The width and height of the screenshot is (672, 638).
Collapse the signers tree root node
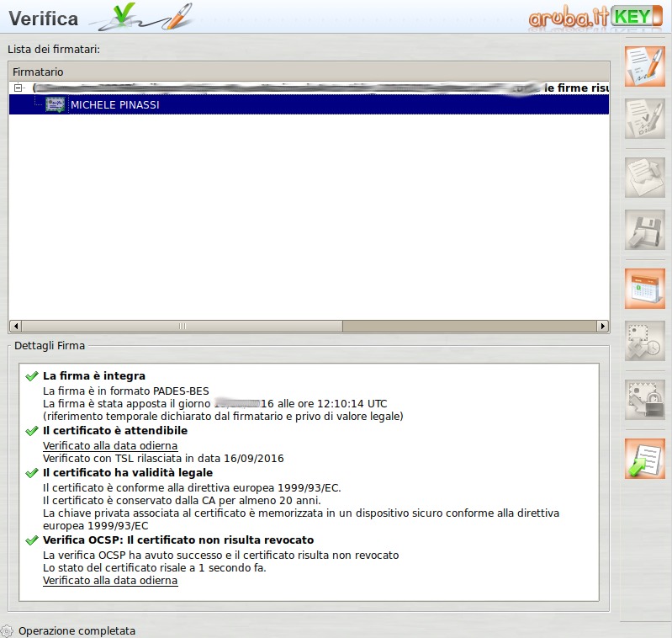pos(19,88)
